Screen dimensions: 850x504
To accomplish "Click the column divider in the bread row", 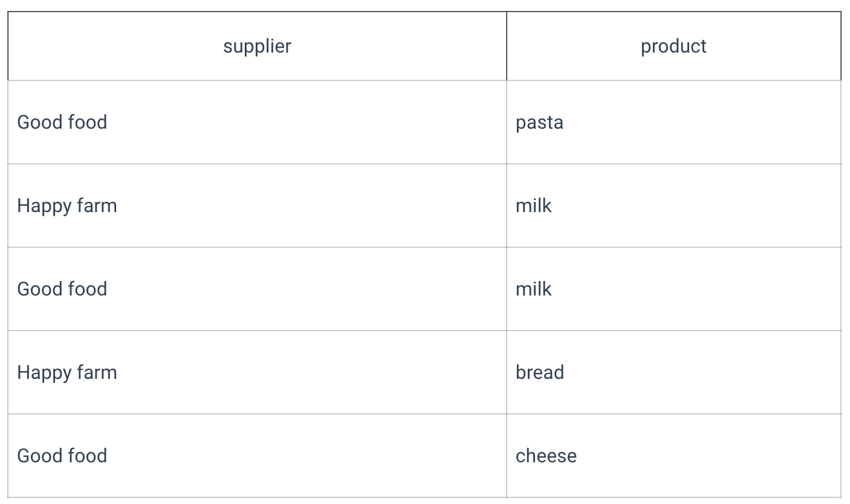I will coord(507,372).
